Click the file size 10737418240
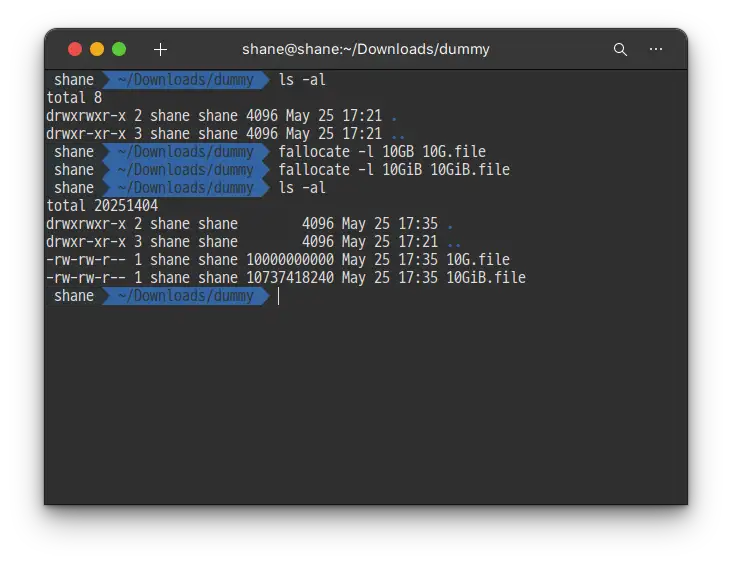The image size is (732, 565). point(290,278)
